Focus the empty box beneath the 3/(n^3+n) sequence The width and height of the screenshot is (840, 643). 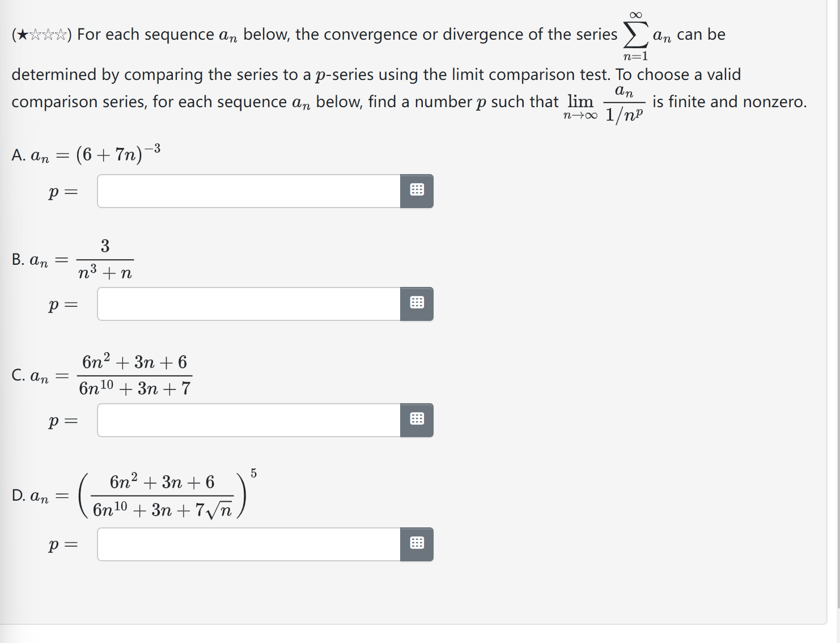[249, 303]
